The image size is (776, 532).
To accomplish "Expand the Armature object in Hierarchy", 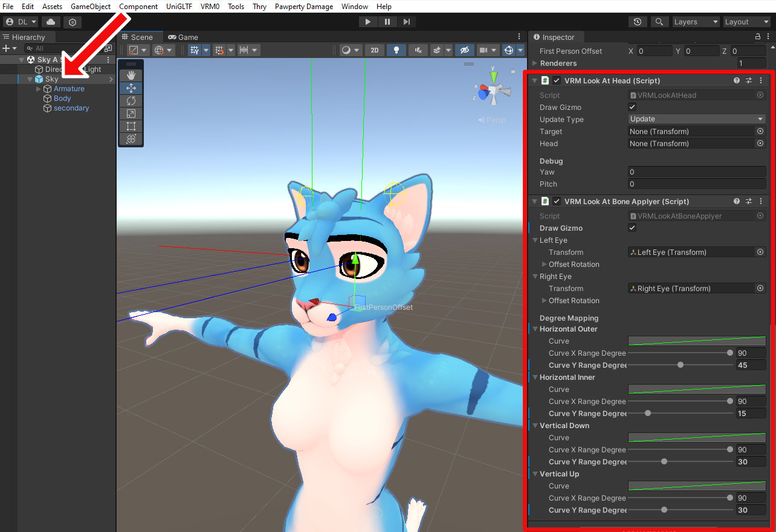I will pos(39,89).
